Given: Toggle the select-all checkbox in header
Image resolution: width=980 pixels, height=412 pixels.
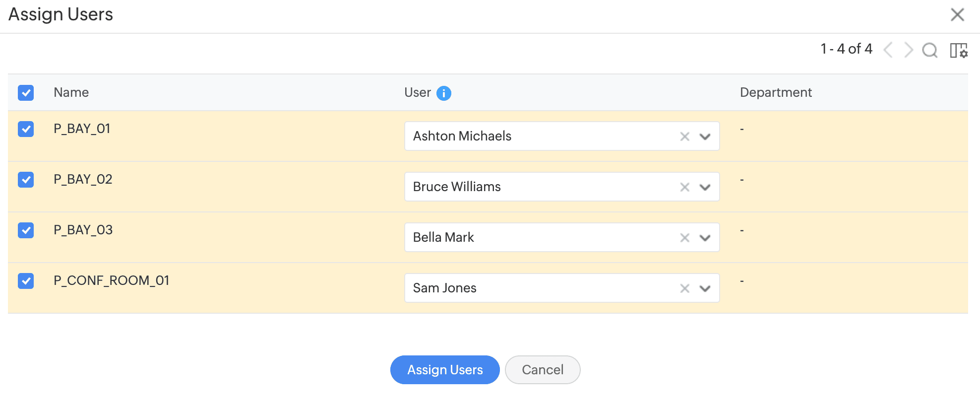Looking at the screenshot, I should point(26,93).
